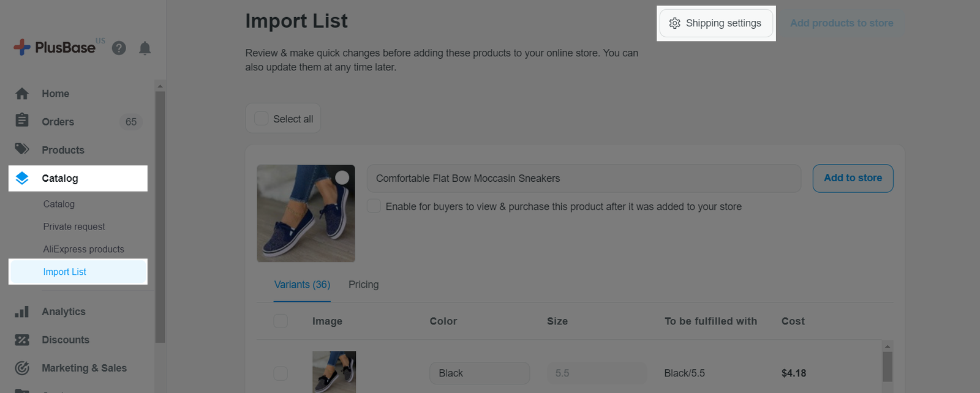Viewport: 980px width, 393px height.
Task: Switch to the Pricing tab
Action: [364, 285]
